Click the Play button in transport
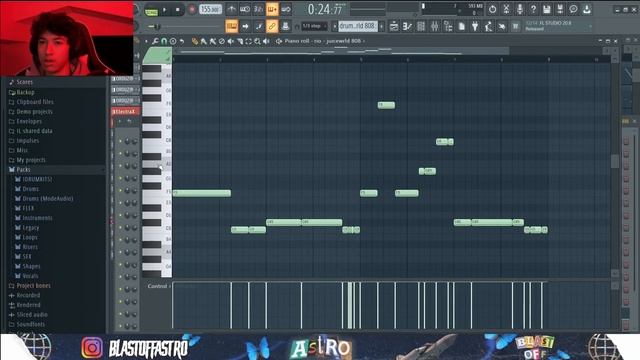Viewport: 640px width, 360px height. [165, 9]
